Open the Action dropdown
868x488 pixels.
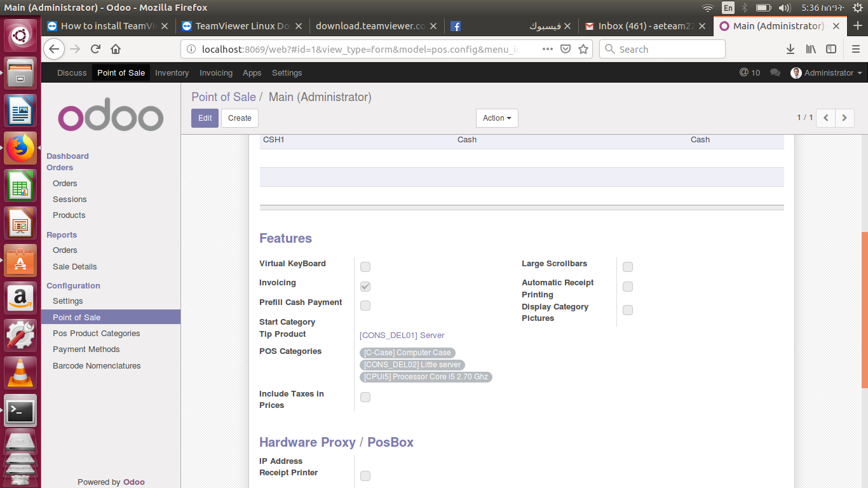tap(497, 118)
